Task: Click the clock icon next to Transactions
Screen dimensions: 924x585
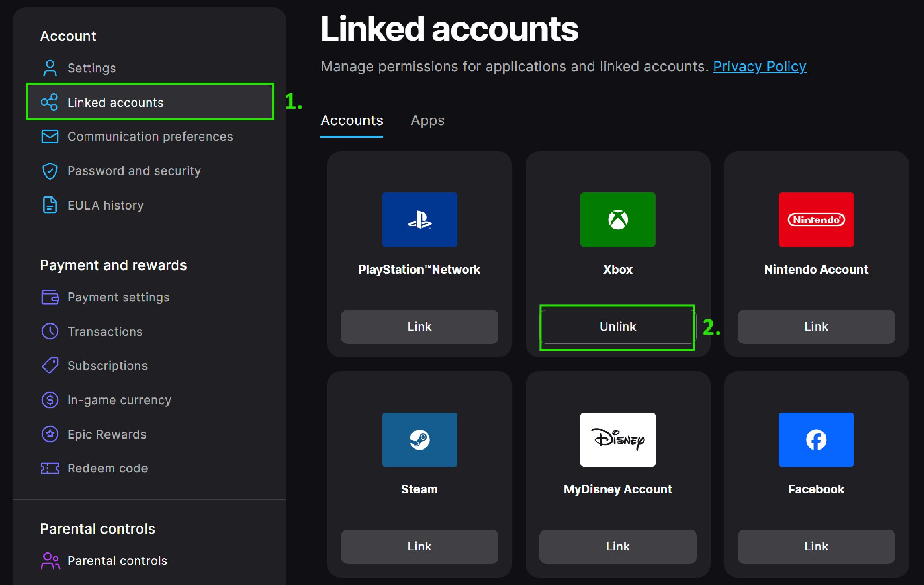Action: pyautogui.click(x=50, y=332)
